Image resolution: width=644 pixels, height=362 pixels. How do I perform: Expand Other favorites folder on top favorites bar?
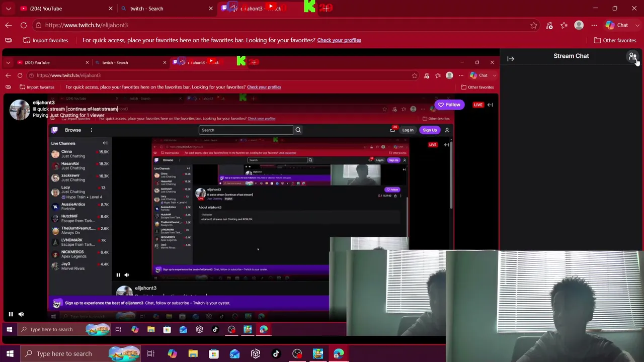pos(615,40)
